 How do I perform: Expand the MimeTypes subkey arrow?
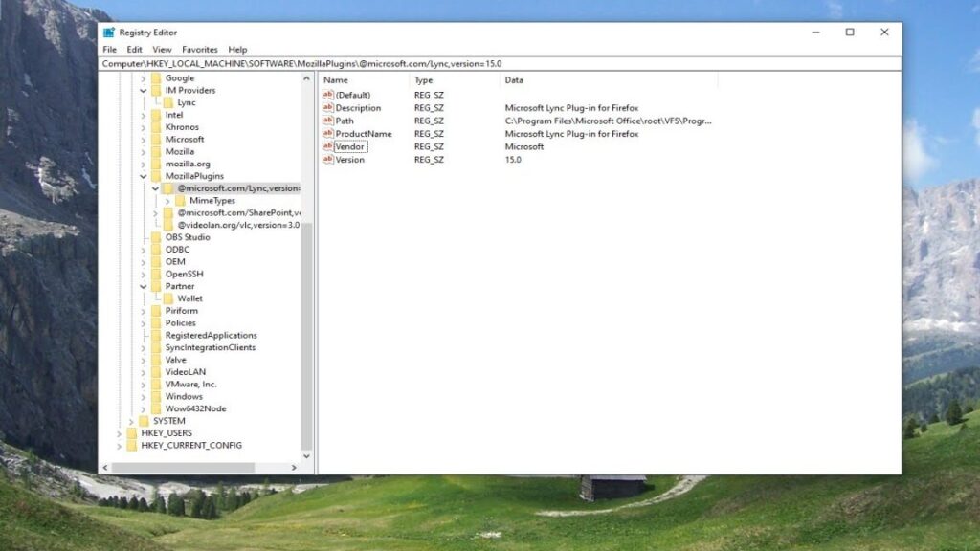167,201
